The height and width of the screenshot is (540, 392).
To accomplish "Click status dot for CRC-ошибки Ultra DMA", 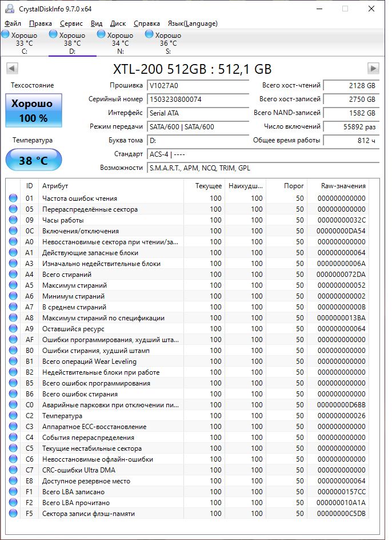I will [x=13, y=470].
